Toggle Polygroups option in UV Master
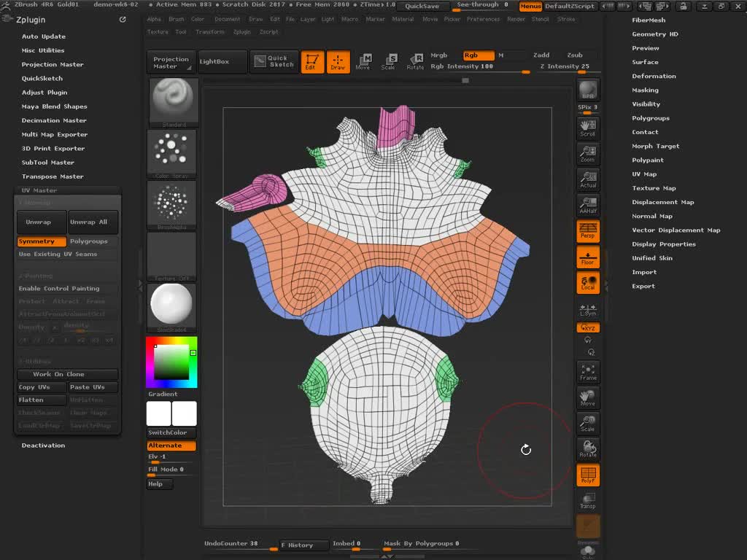 coord(93,241)
